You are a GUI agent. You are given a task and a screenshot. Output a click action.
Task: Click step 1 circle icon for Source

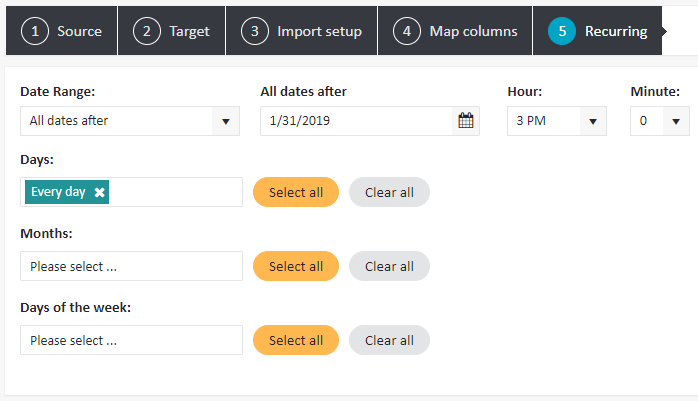[x=35, y=31]
